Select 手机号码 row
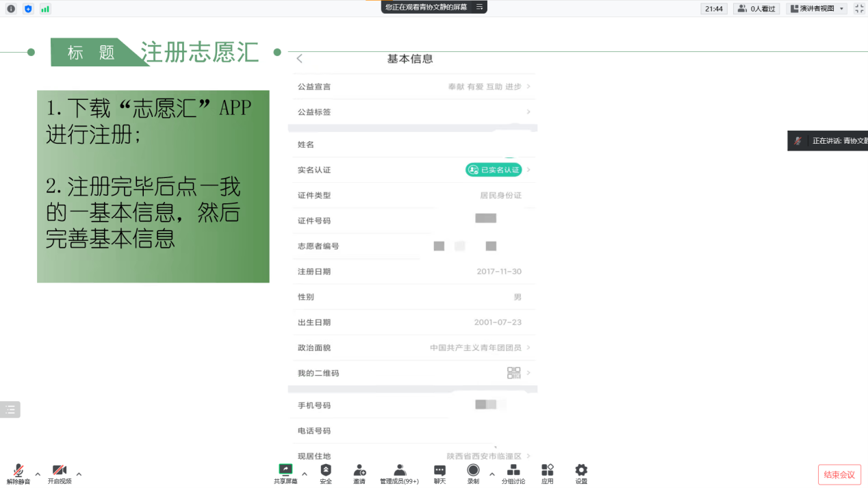Screen dimensions: 868x488 click(413, 405)
